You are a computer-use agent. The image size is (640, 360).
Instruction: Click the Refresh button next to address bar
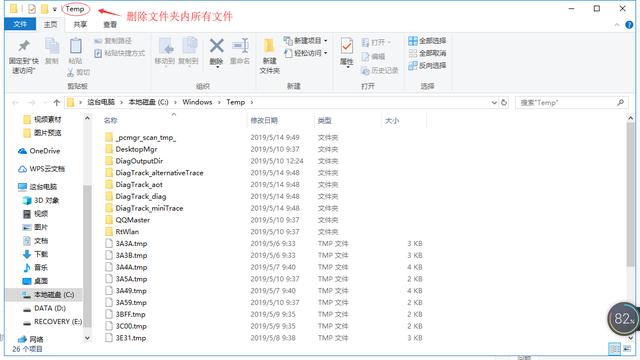pyautogui.click(x=504, y=102)
